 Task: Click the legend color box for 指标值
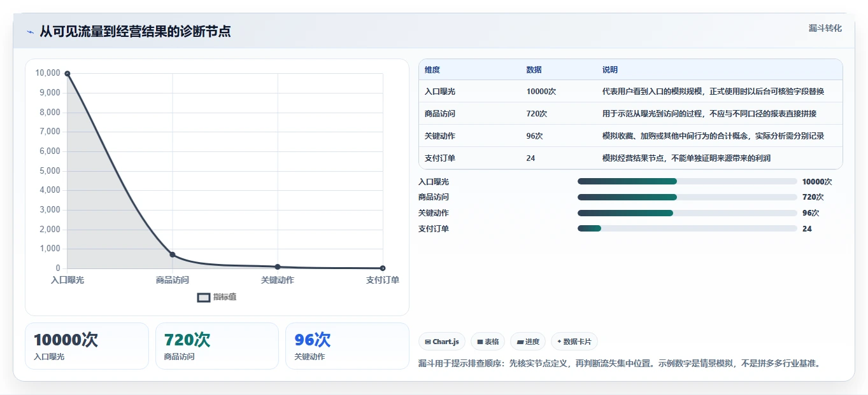[x=203, y=297]
